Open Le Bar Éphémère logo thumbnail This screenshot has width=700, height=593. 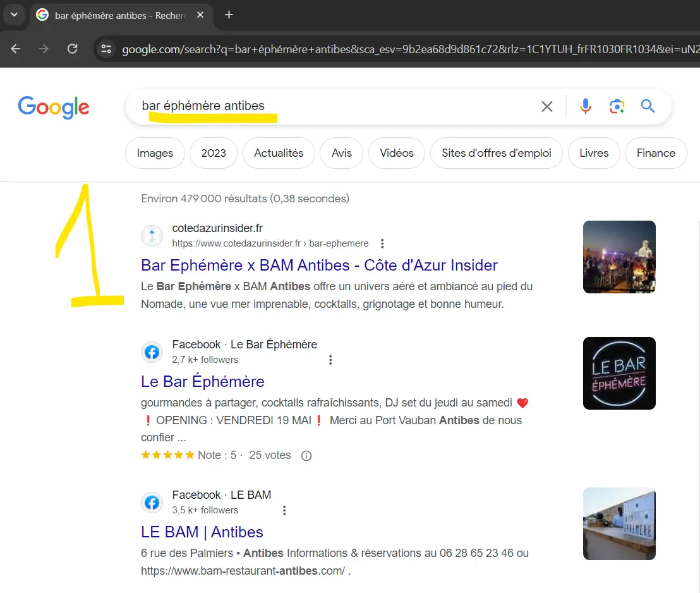(619, 373)
